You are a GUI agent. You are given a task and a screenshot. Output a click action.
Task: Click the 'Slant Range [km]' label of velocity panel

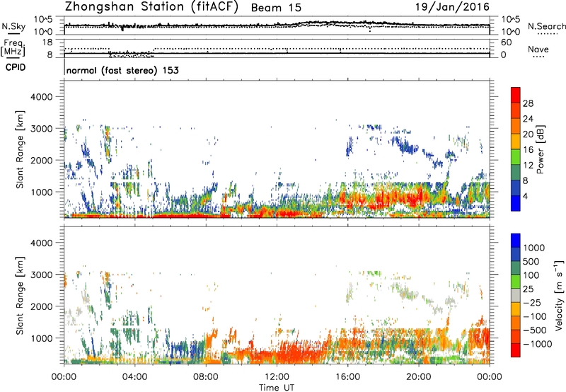pyautogui.click(x=20, y=296)
